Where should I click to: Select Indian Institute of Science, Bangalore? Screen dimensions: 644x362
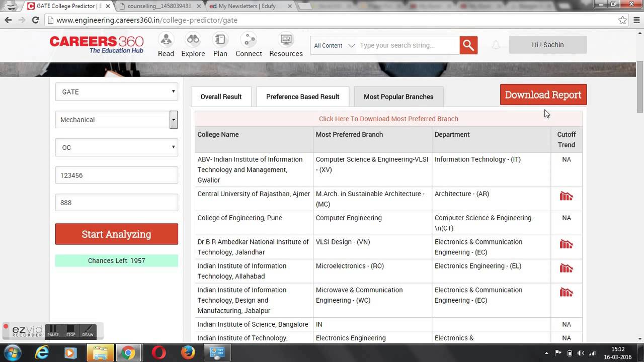tap(253, 324)
